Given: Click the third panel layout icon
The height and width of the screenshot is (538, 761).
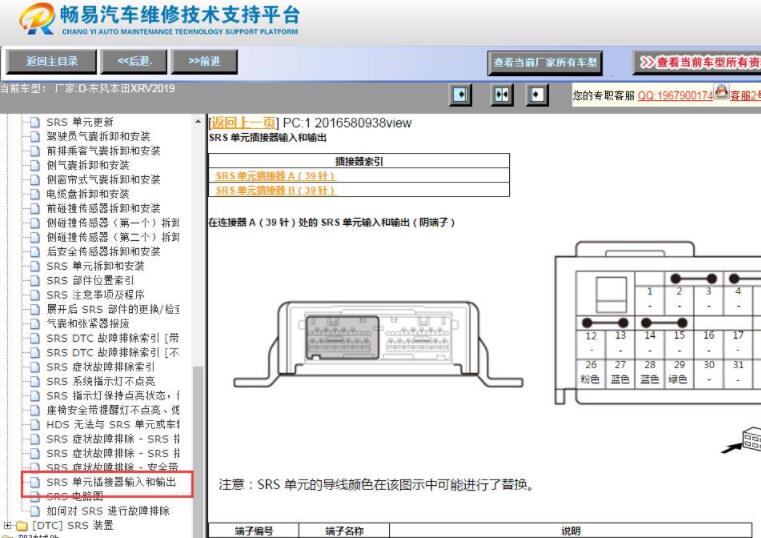Looking at the screenshot, I should (537, 94).
